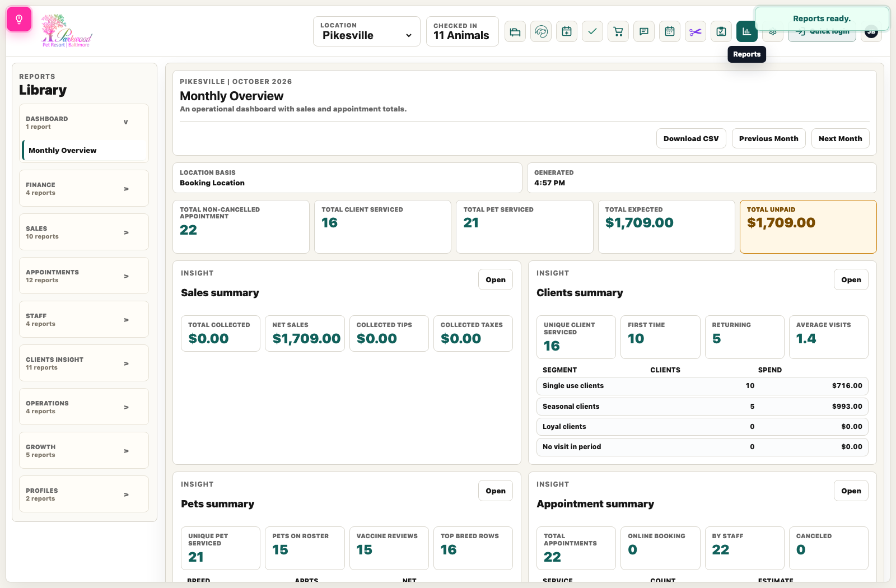Click the Unique Pet Serviced 21 tile
Image resolution: width=896 pixels, height=588 pixels.
coord(221,548)
